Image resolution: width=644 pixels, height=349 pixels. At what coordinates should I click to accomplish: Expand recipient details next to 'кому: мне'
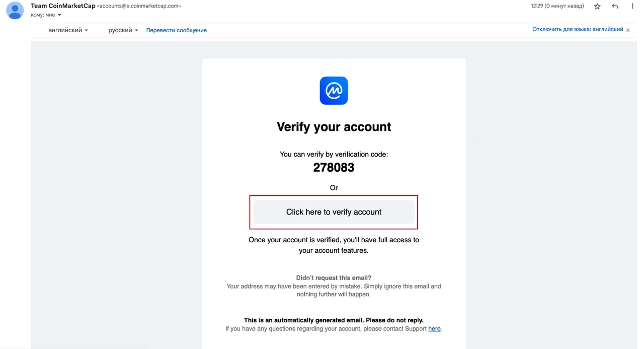(x=59, y=15)
